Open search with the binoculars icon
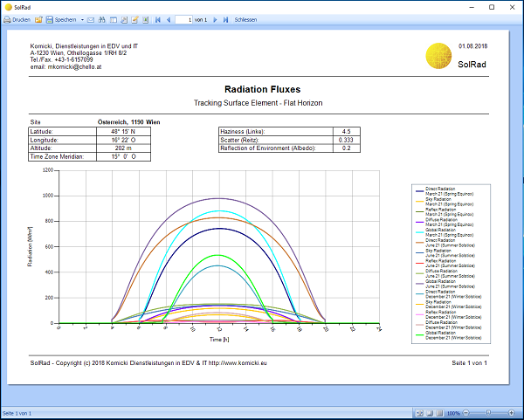Image resolution: width=524 pixels, height=420 pixels. pyautogui.click(x=101, y=18)
